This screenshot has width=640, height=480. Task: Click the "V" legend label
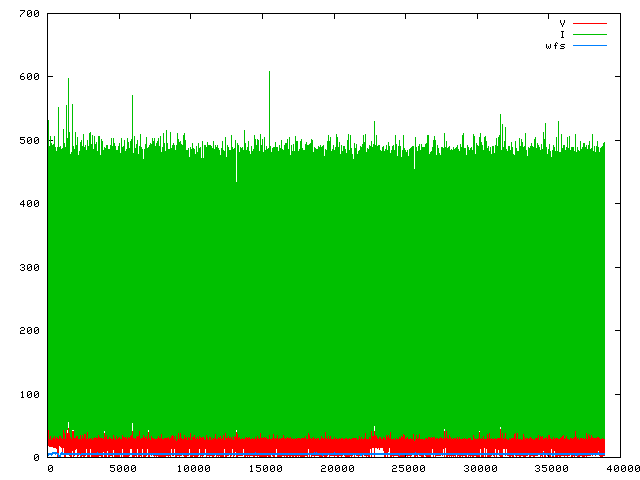(562, 23)
